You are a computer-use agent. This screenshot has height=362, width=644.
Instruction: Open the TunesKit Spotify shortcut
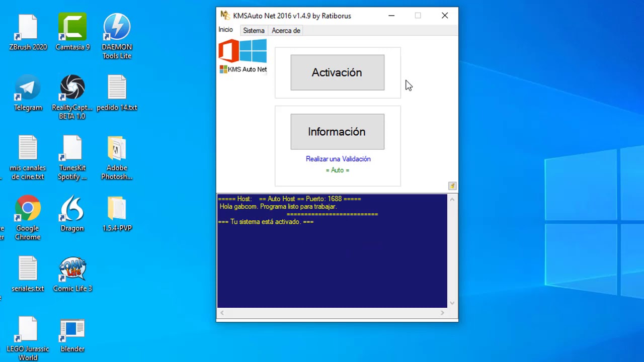[72, 157]
